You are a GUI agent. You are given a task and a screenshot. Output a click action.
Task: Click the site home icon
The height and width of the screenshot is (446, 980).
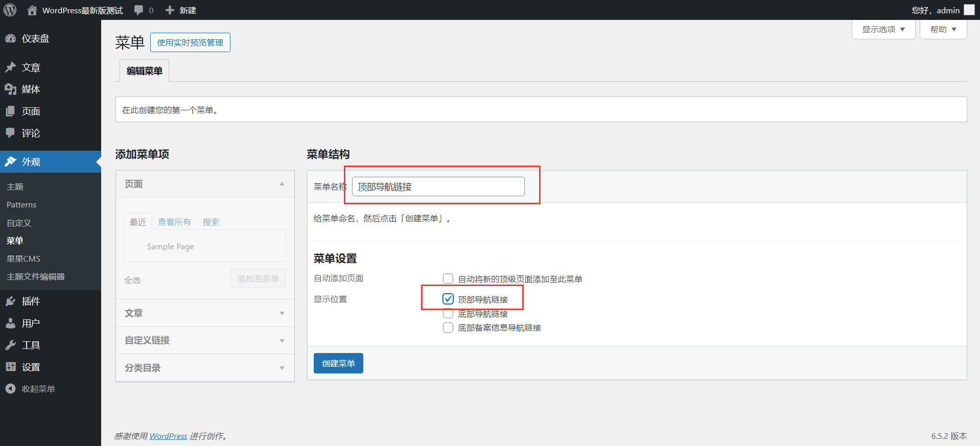click(x=32, y=10)
